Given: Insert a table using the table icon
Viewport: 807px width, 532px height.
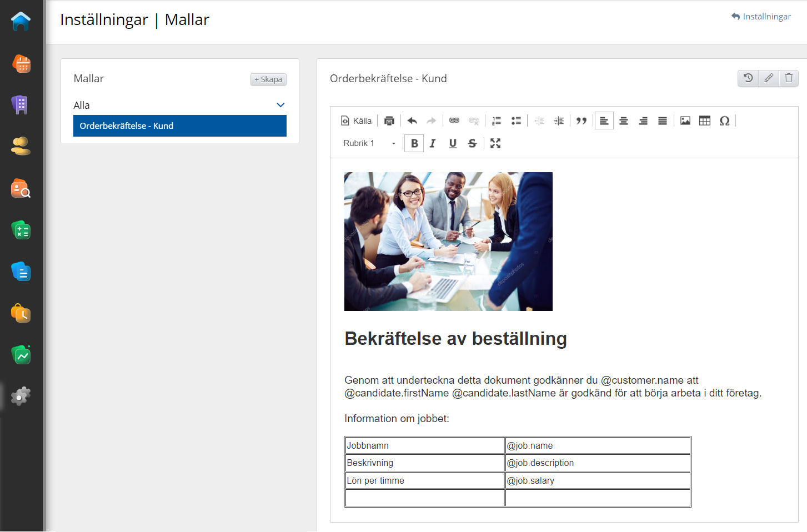Looking at the screenshot, I should [x=705, y=121].
